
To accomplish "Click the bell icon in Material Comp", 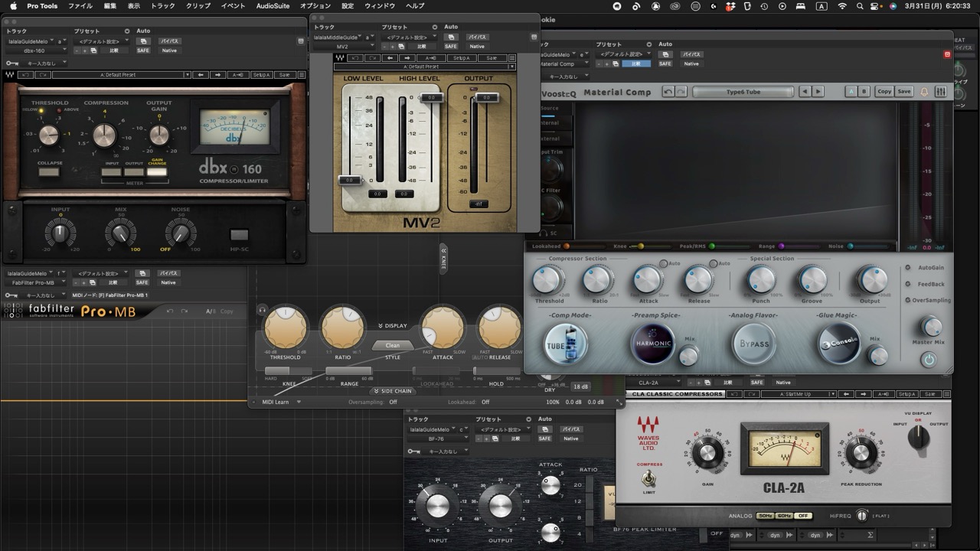I will (924, 92).
